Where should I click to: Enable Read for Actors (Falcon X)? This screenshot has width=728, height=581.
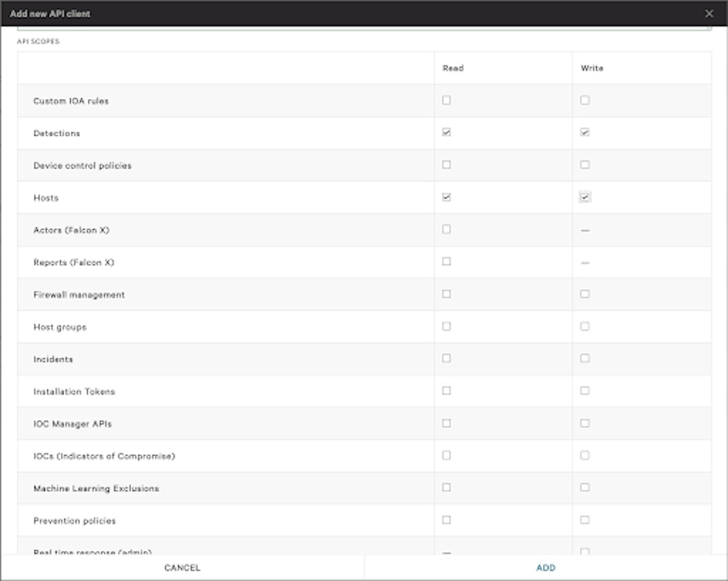click(446, 229)
